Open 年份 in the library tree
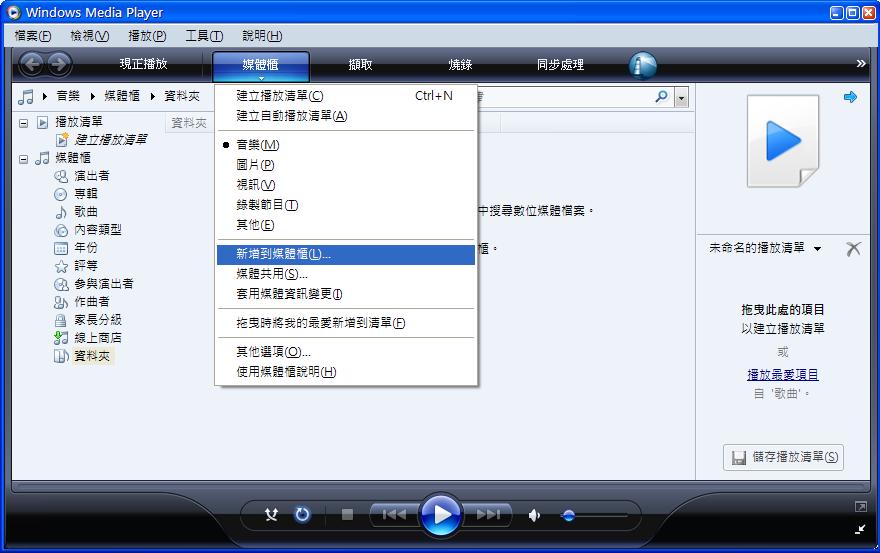This screenshot has width=880, height=553. (x=86, y=248)
